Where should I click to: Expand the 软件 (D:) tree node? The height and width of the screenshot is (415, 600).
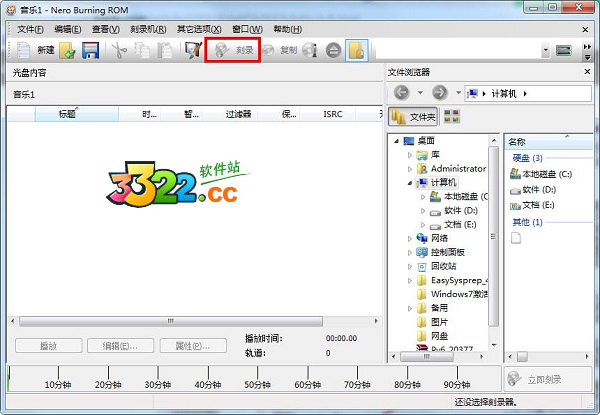tap(423, 211)
